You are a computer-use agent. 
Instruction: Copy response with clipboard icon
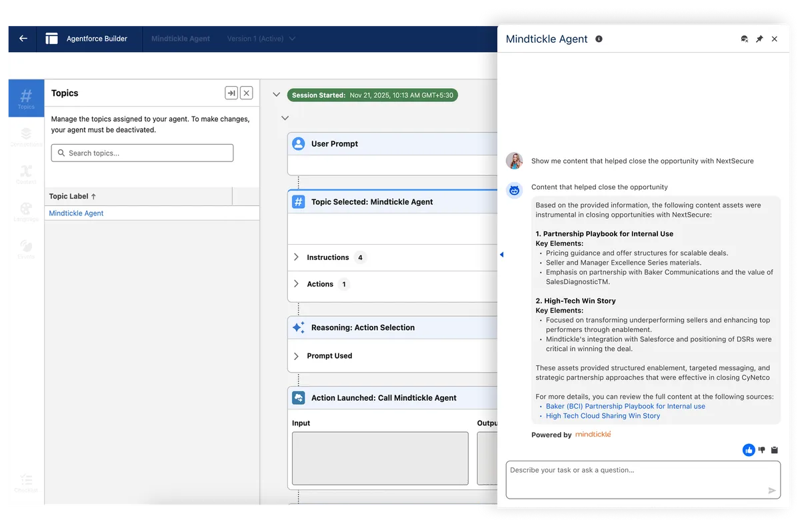point(775,450)
